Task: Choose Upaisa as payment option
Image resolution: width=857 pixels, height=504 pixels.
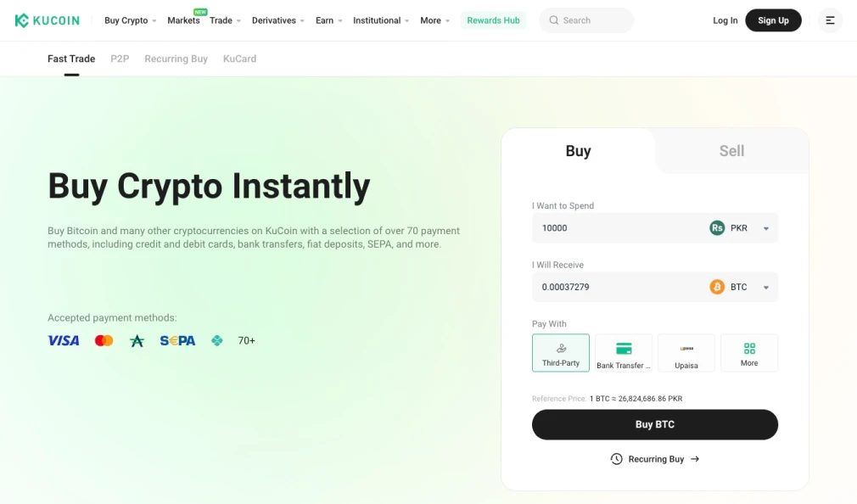Action: click(686, 352)
